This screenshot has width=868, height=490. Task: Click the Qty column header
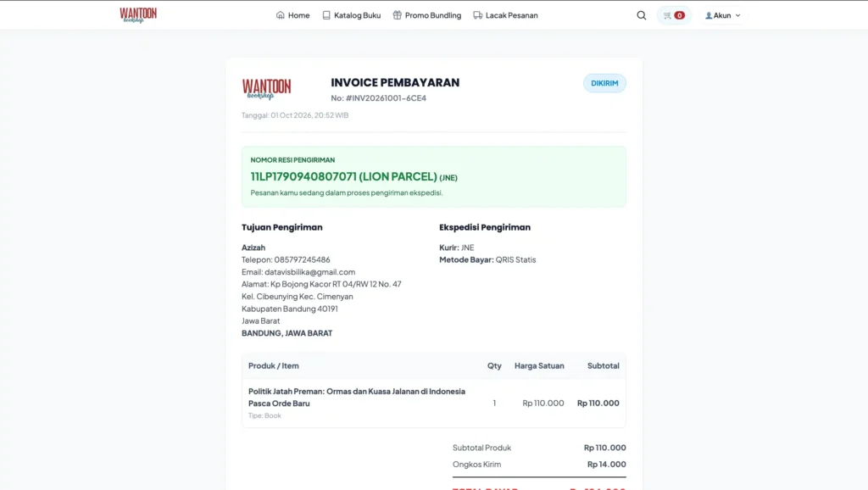click(494, 365)
